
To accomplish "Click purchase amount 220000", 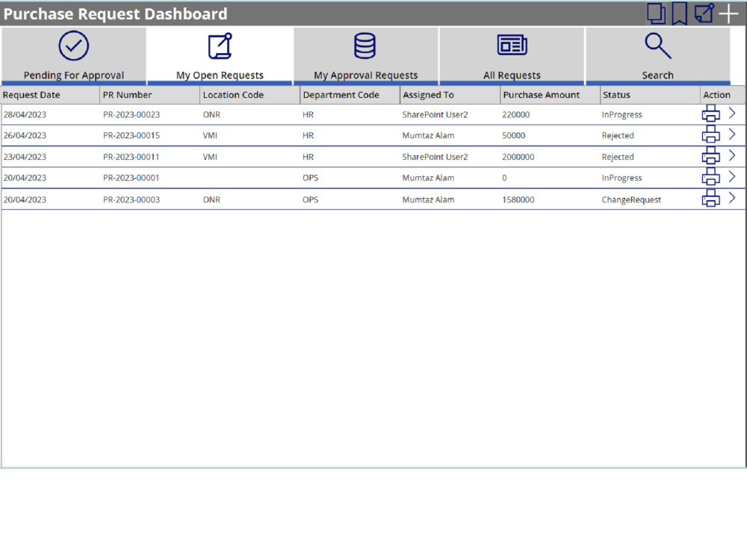I will (516, 115).
